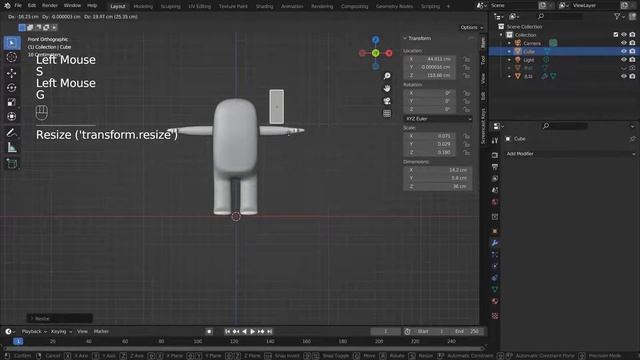
Task: Select the Select Box tool
Action: (x=12, y=43)
